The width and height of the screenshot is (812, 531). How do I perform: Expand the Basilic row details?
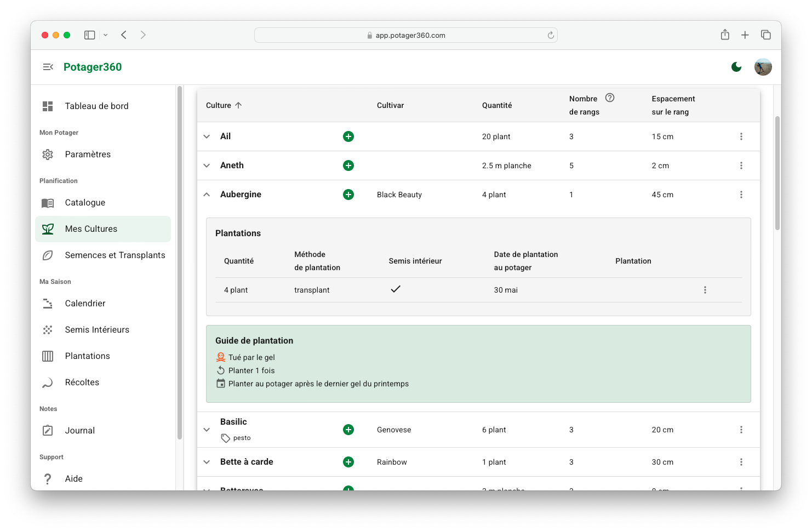(x=207, y=430)
